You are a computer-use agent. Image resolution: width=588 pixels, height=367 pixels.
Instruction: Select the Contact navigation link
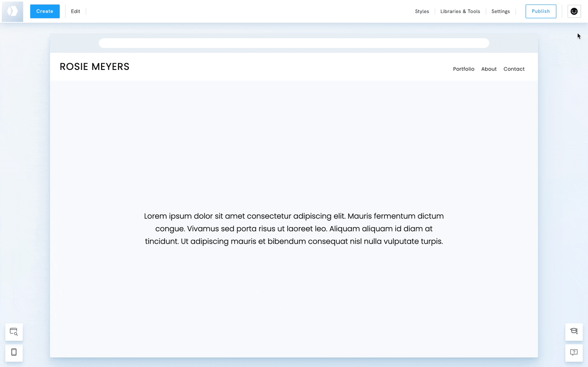coord(514,69)
